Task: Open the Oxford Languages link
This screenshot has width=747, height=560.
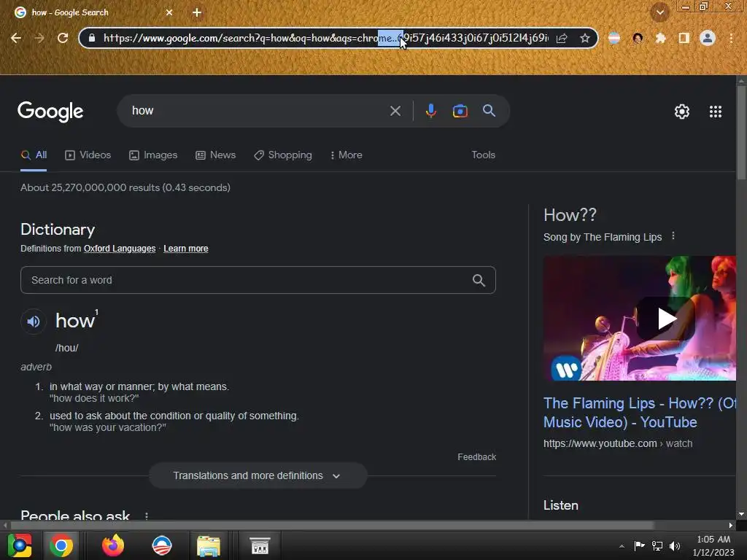Action: click(120, 249)
